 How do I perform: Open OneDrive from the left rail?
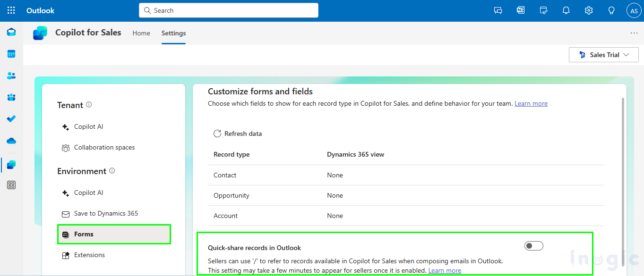pyautogui.click(x=11, y=141)
